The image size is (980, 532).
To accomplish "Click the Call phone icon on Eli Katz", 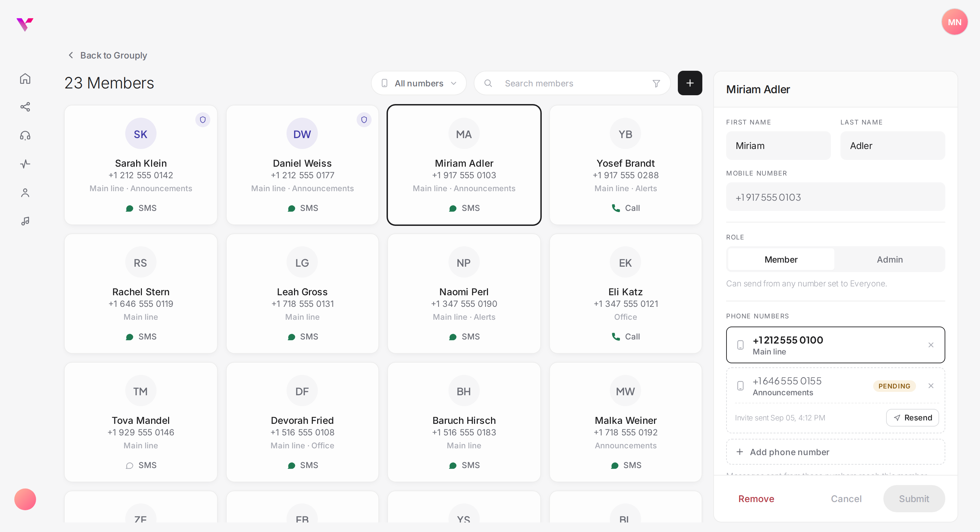I will [616, 336].
